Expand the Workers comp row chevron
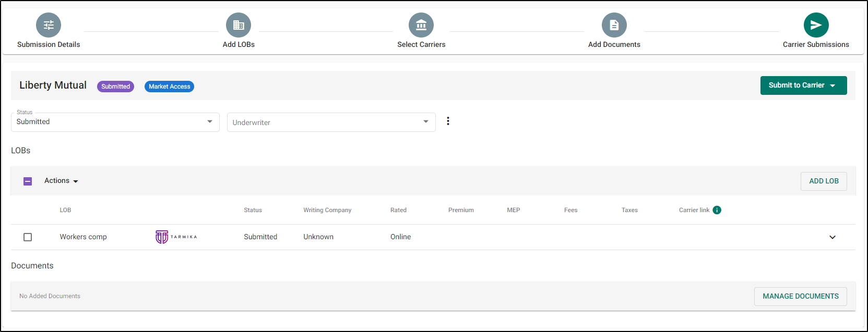 pyautogui.click(x=833, y=237)
